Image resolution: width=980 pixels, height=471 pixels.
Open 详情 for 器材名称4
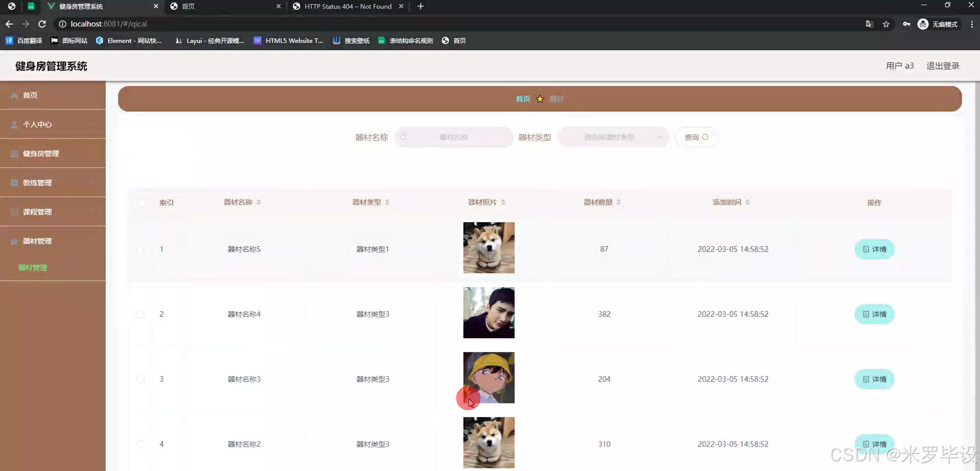tap(874, 314)
